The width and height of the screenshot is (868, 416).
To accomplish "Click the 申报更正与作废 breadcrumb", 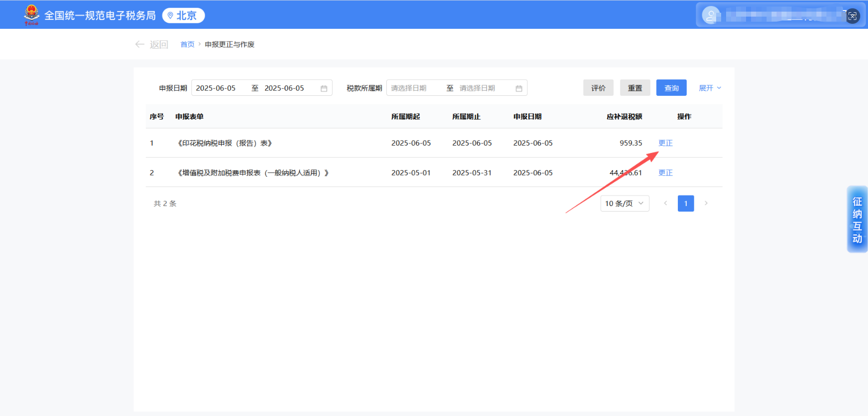I will [x=229, y=44].
